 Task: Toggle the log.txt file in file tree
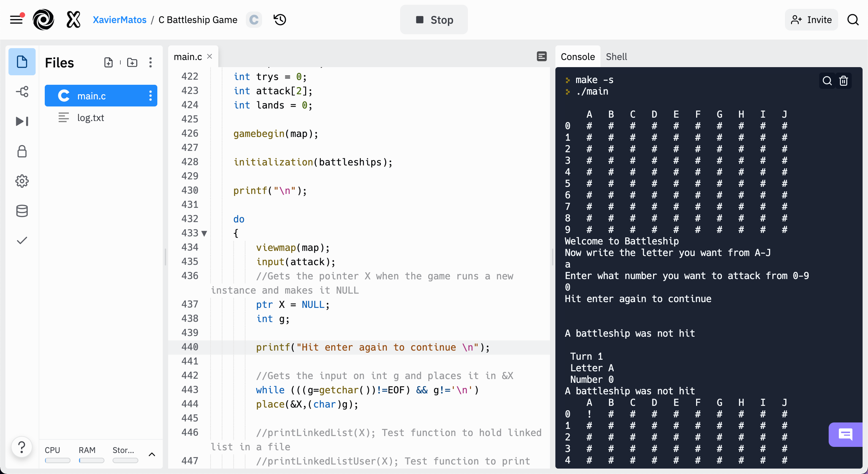pos(91,117)
